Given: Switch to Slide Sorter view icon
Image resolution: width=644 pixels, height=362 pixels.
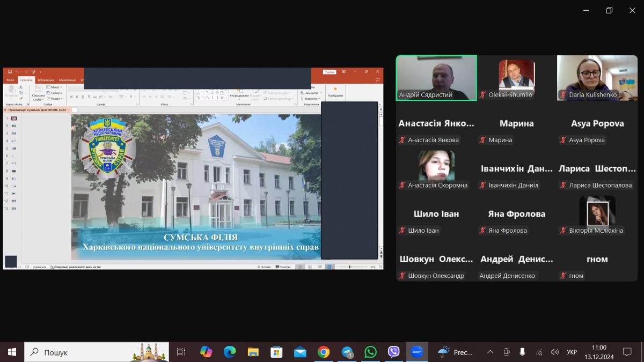Looking at the screenshot, I should [310, 267].
